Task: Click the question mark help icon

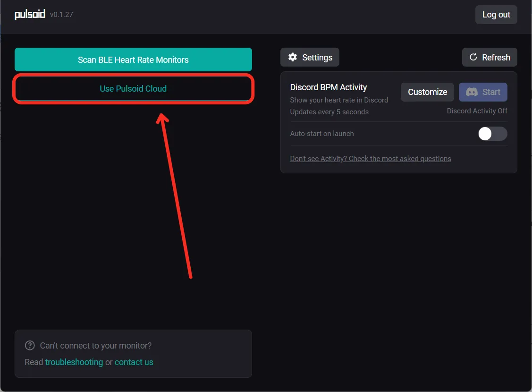Action: (30, 346)
